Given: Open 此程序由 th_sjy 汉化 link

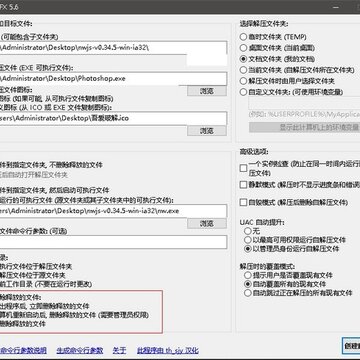Looking at the screenshot, I should 168,350.
